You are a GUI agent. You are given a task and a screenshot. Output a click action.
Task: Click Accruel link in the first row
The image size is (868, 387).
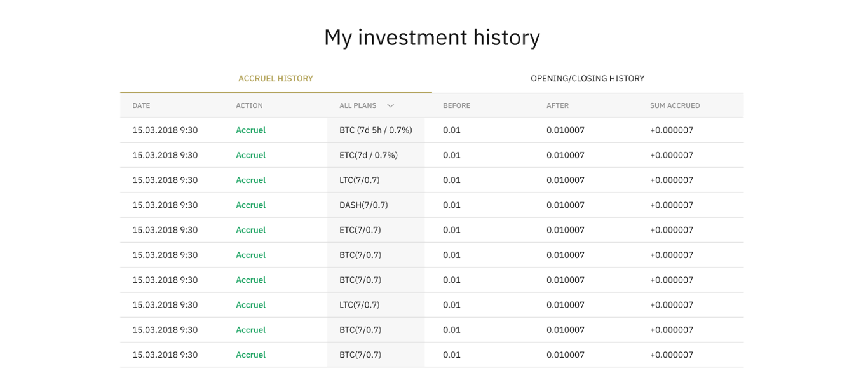pos(250,130)
